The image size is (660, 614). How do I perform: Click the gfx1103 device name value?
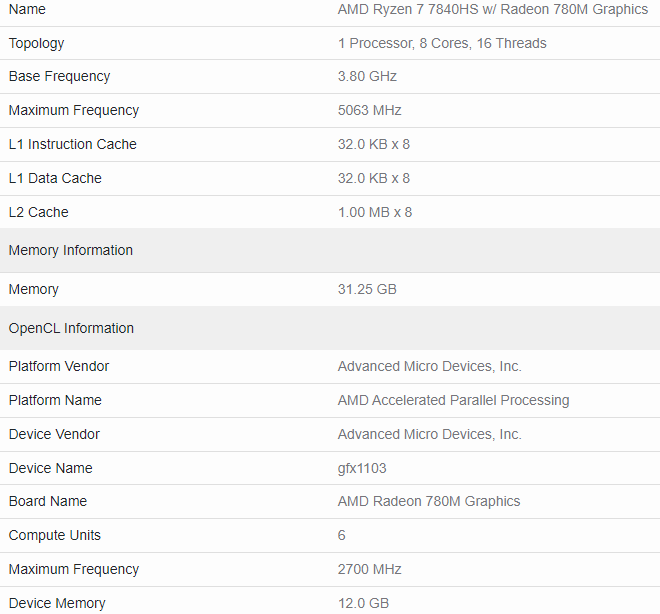pos(362,469)
